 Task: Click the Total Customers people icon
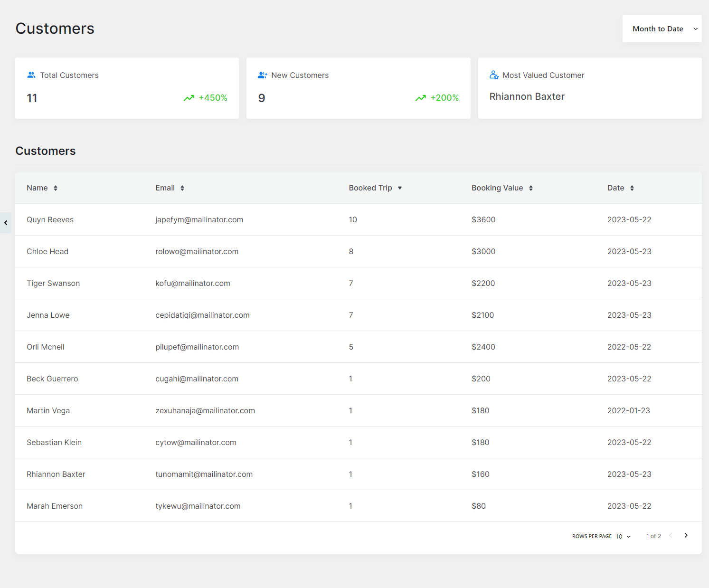(x=31, y=75)
